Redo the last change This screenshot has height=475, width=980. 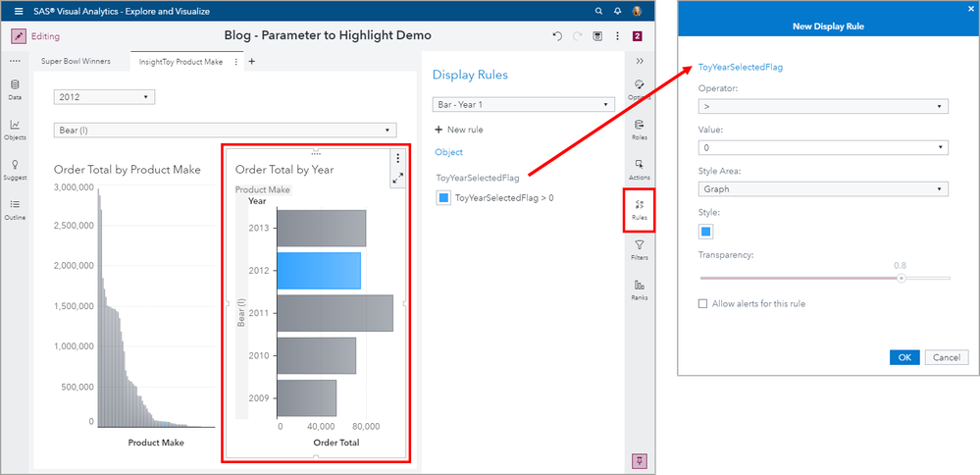click(578, 36)
